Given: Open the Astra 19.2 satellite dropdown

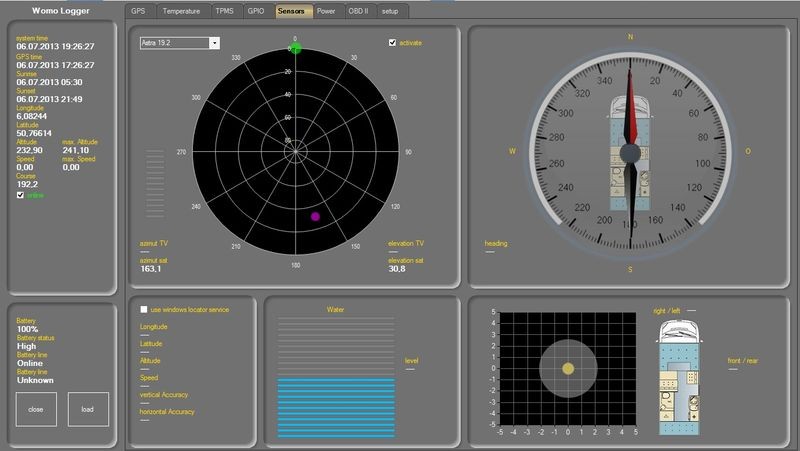Looking at the screenshot, I should [x=214, y=43].
